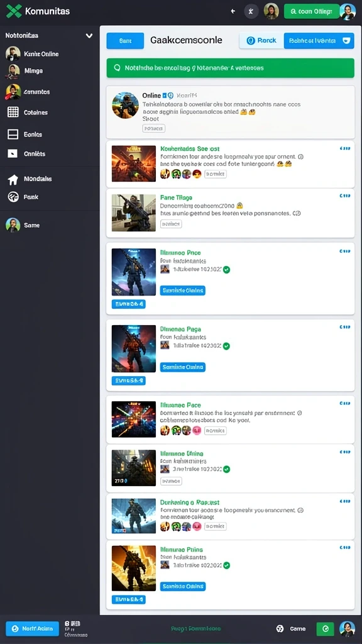Open the dropdown arrow on the blue header button
Viewport: 362px width, 644px height.
pyautogui.click(x=346, y=41)
